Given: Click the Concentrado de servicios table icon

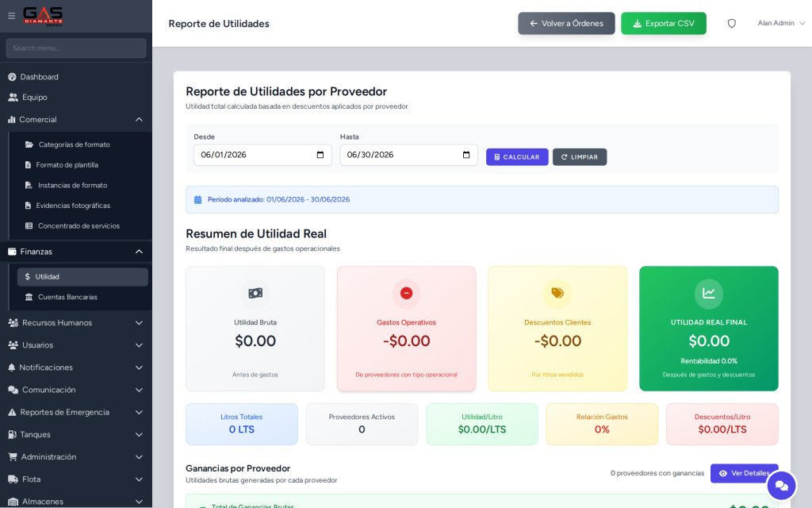Looking at the screenshot, I should (x=29, y=226).
